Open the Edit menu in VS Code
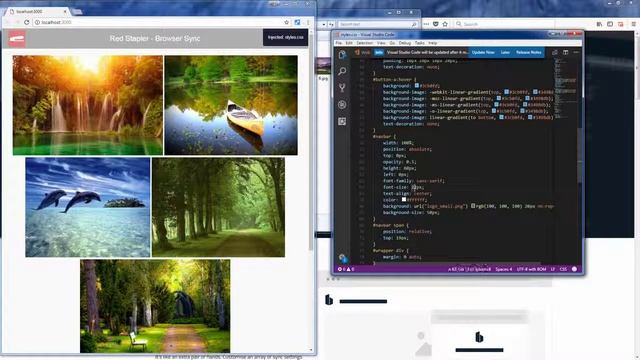 [349, 43]
